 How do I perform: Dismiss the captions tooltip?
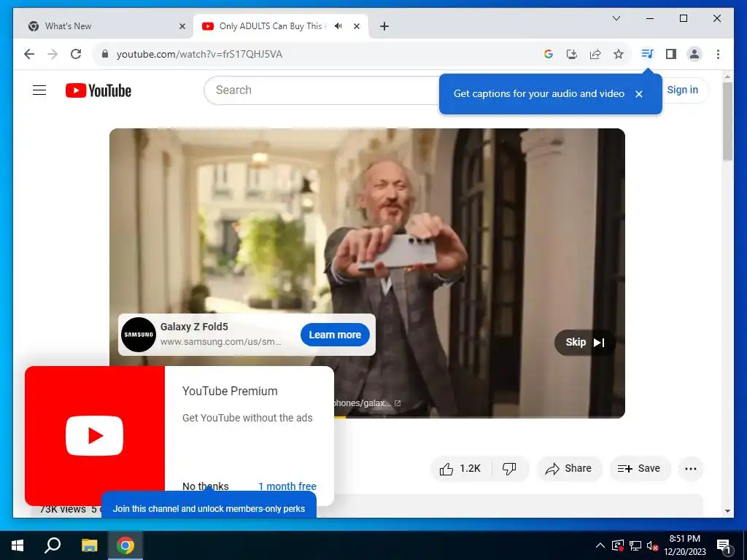pos(639,94)
